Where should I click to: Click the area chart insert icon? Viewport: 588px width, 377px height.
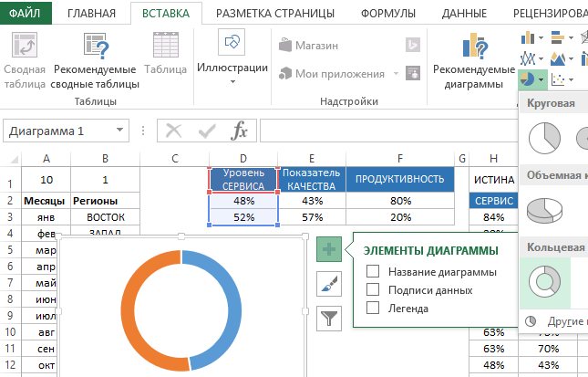click(x=558, y=58)
